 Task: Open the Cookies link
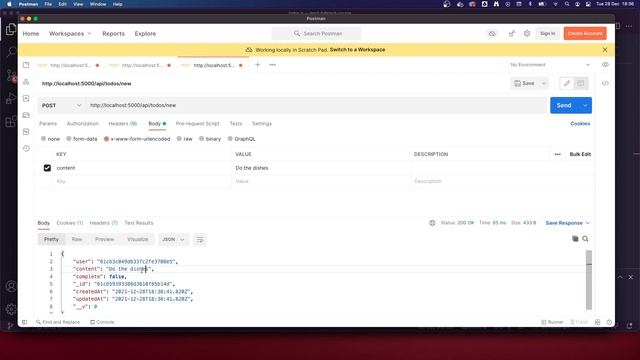click(580, 123)
